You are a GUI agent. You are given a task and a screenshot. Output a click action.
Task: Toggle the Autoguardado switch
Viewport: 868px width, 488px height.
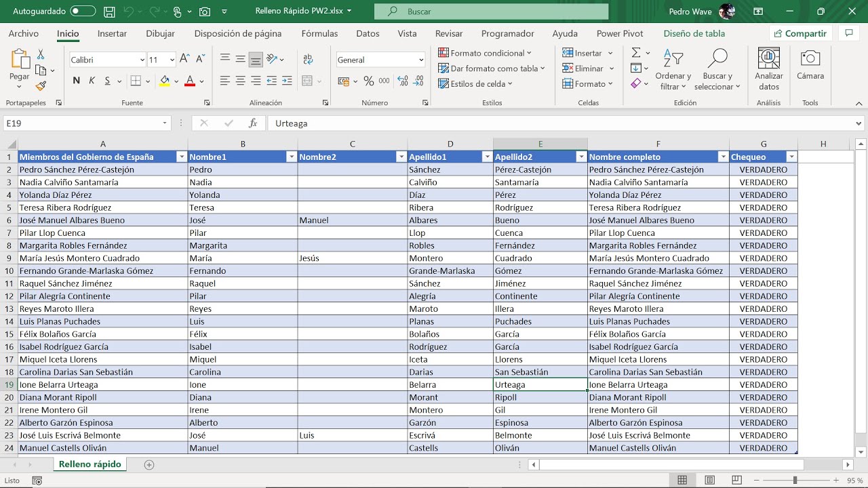point(83,12)
